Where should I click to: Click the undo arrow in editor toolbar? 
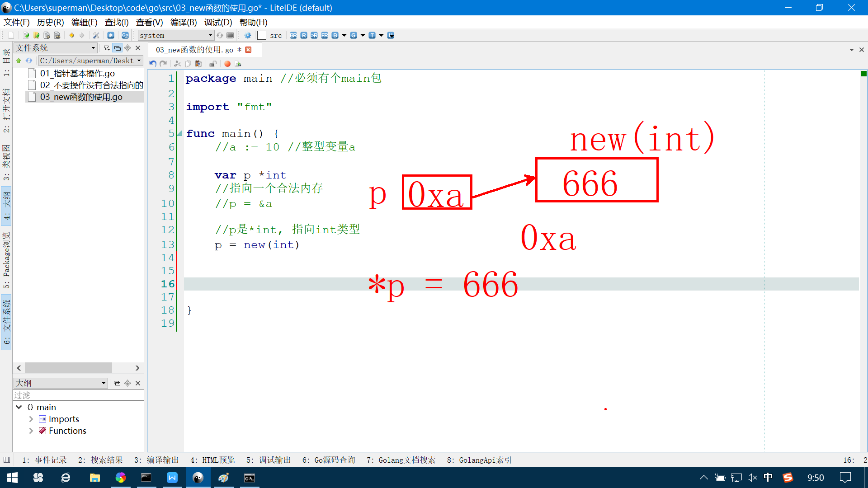(x=153, y=64)
